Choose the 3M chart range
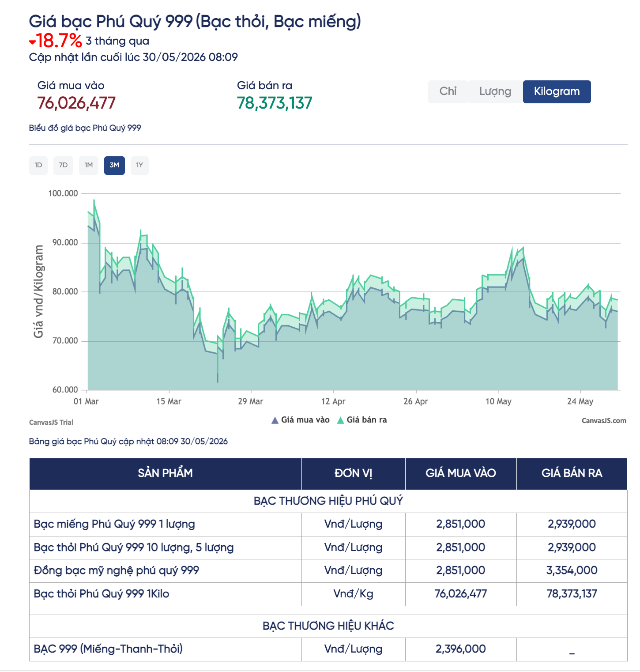The width and height of the screenshot is (640, 672). tap(114, 165)
